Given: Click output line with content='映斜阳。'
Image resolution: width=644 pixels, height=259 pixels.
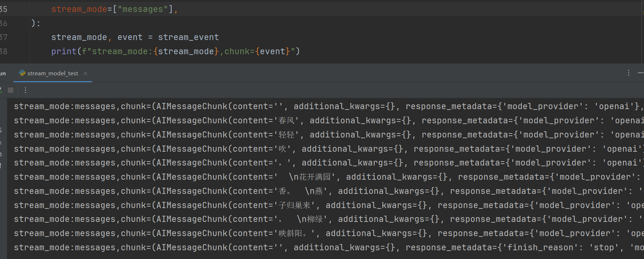Looking at the screenshot, I should click(x=329, y=233).
